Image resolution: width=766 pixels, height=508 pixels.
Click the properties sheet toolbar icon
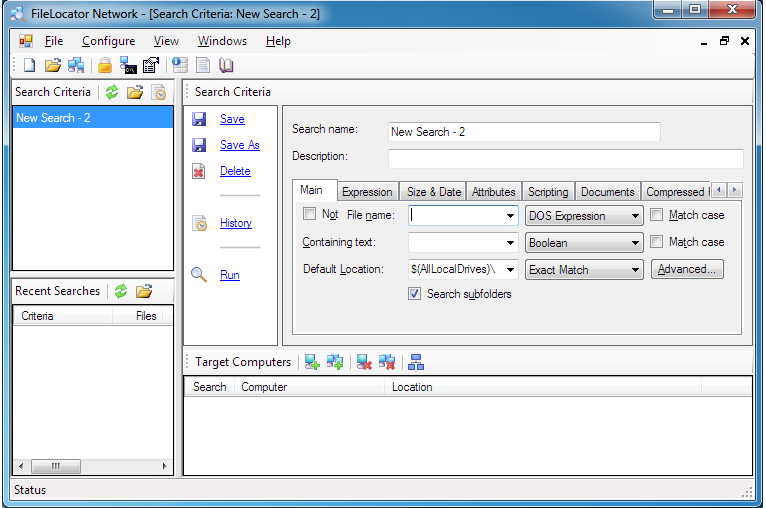pyautogui.click(x=151, y=65)
